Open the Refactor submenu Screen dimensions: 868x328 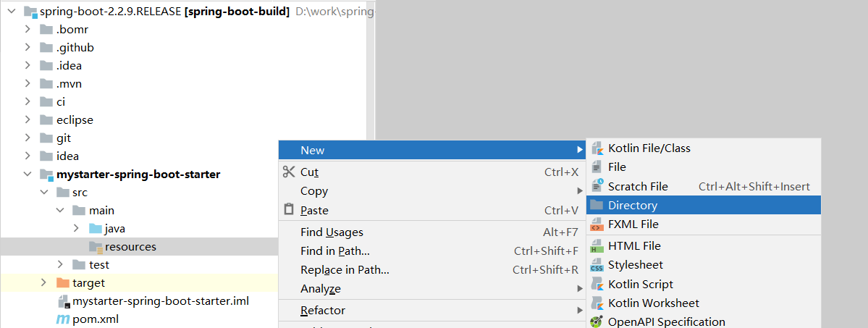323,311
